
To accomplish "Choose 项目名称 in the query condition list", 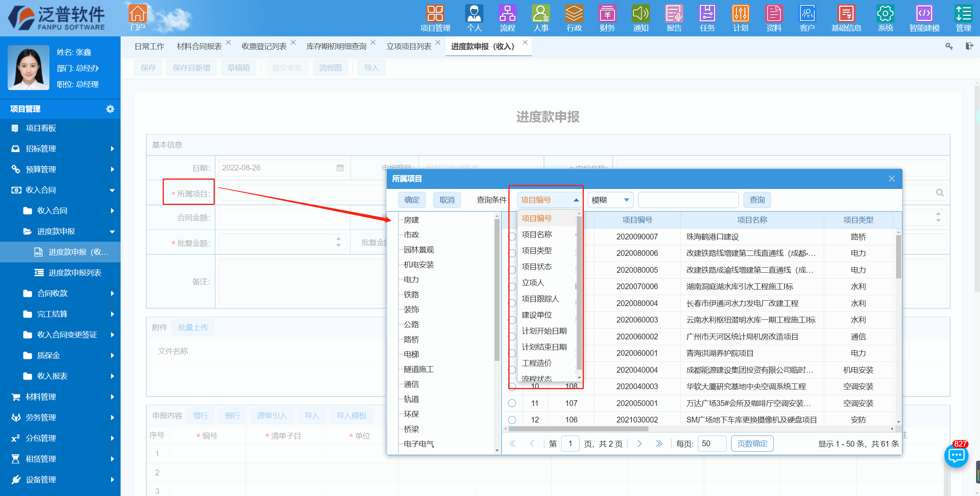I will coord(537,234).
